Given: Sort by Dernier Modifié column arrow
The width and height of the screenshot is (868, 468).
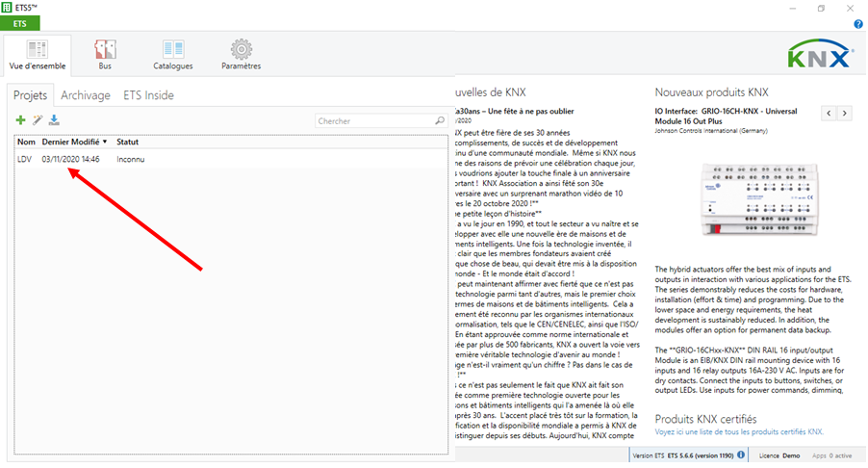Looking at the screenshot, I should point(105,143).
